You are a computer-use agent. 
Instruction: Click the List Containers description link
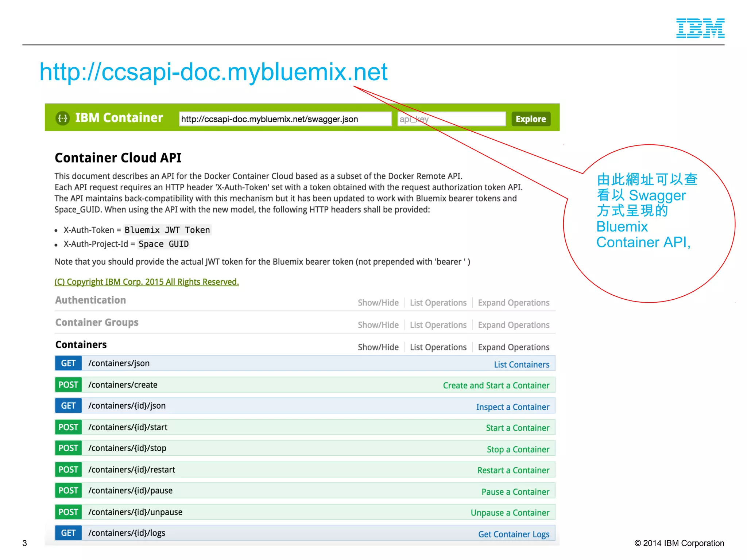[x=522, y=365]
